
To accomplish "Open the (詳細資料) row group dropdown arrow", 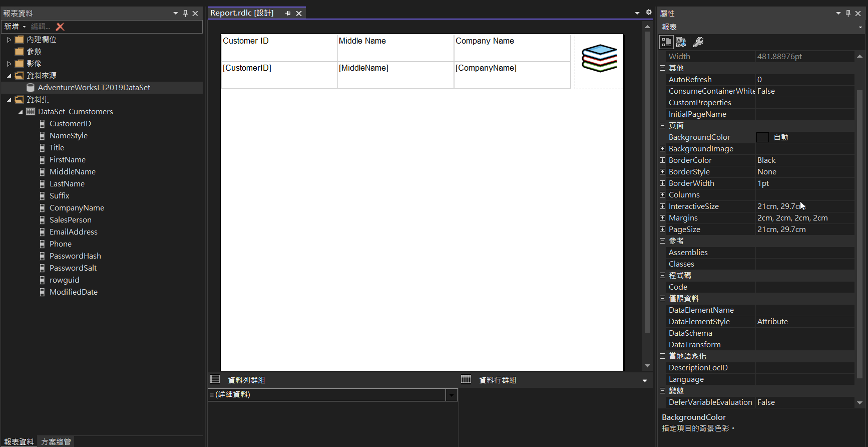I will [x=452, y=395].
